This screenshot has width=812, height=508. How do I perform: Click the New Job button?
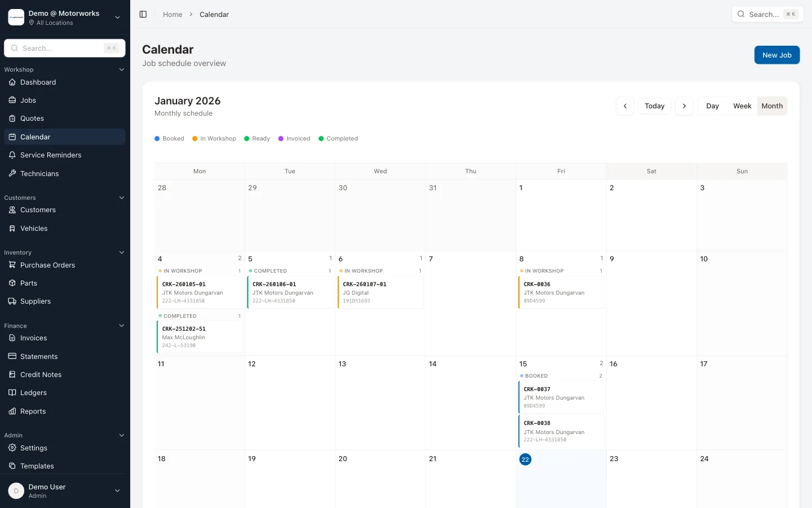[776, 55]
